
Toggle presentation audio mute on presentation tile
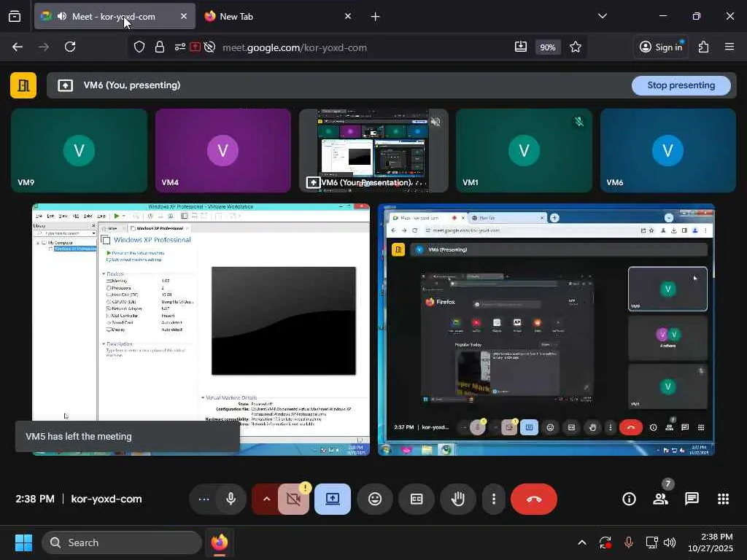(x=436, y=122)
